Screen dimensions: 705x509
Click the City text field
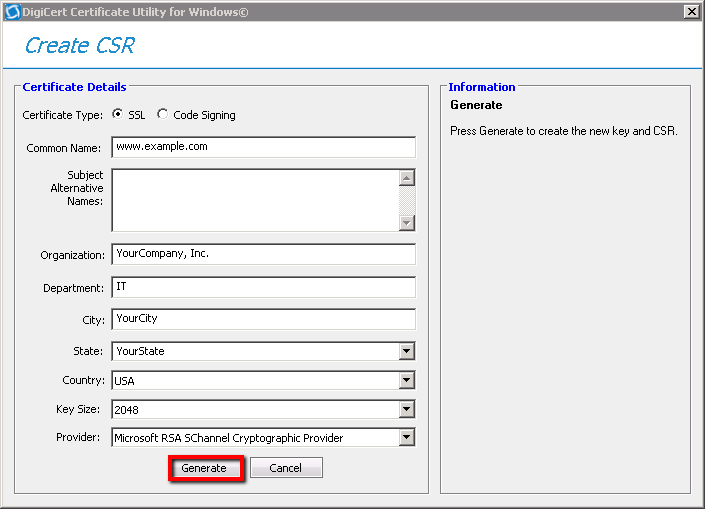tap(263, 319)
